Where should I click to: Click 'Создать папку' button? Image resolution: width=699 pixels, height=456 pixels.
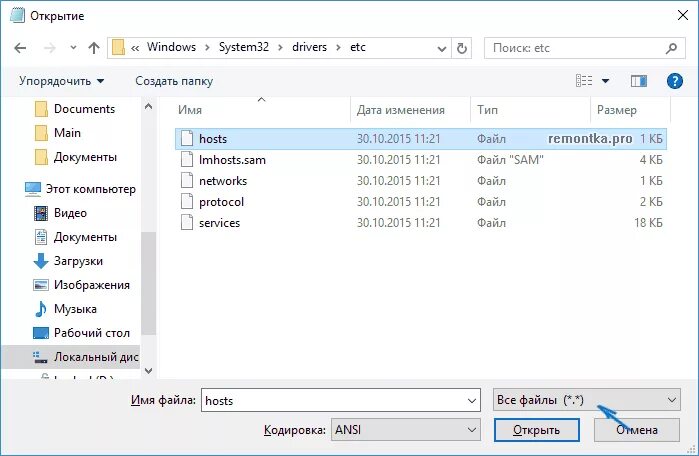pyautogui.click(x=174, y=81)
